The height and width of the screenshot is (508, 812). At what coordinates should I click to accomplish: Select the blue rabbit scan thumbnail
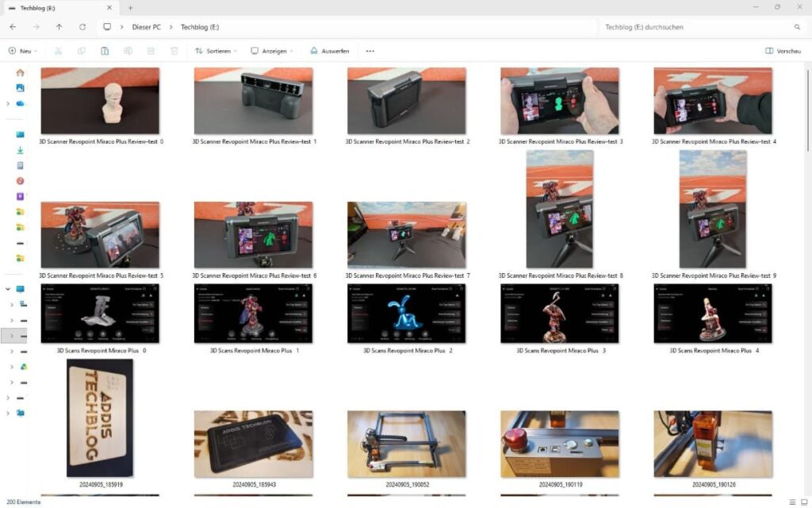[407, 313]
